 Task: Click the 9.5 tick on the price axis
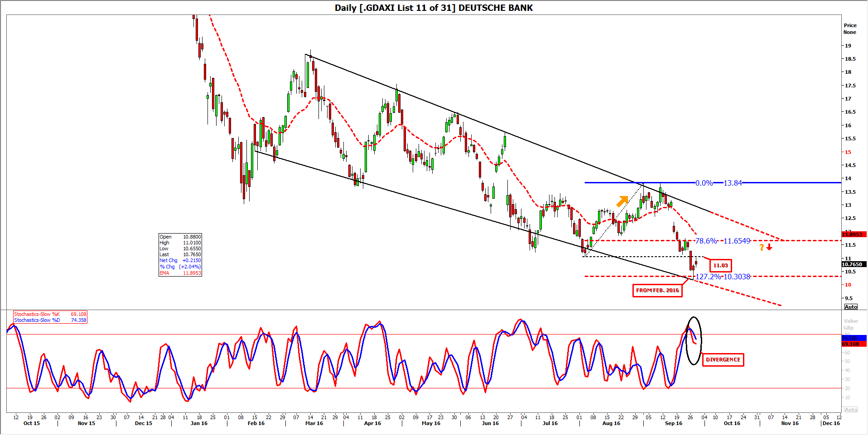849,298
